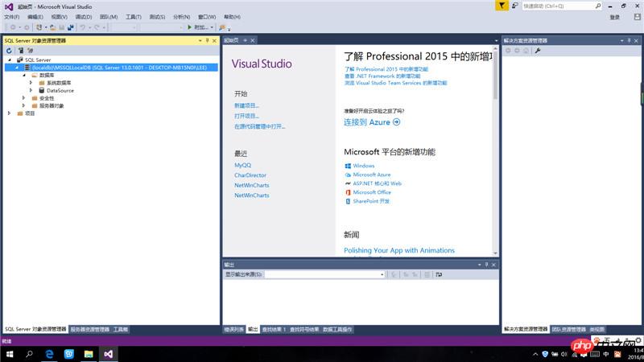This screenshot has height=362, width=644.
Task: Collapse the SQL Server root node
Action: [x=10, y=60]
